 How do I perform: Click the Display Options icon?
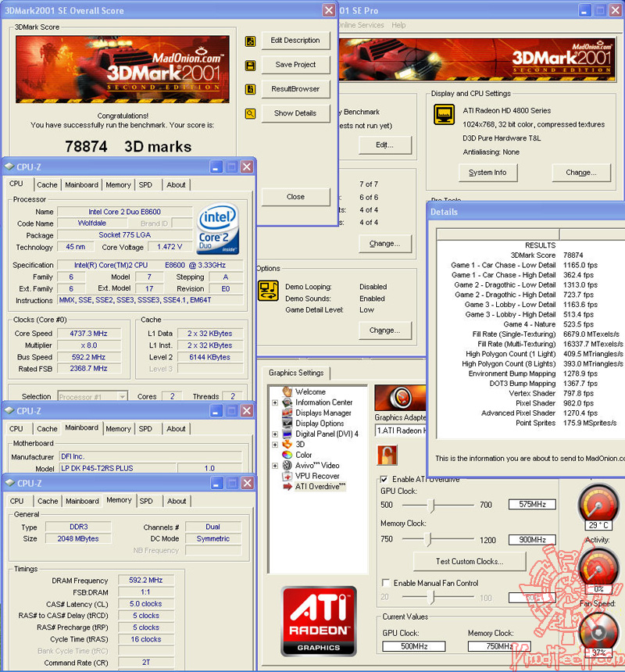tap(287, 423)
